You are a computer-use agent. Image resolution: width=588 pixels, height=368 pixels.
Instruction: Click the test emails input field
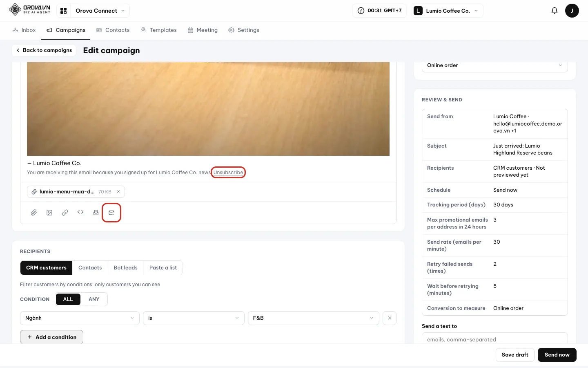pyautogui.click(x=494, y=339)
